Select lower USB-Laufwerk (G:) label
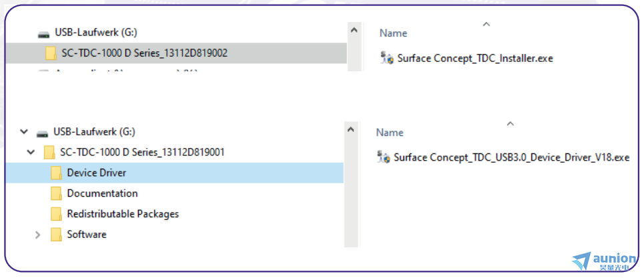 click(94, 132)
